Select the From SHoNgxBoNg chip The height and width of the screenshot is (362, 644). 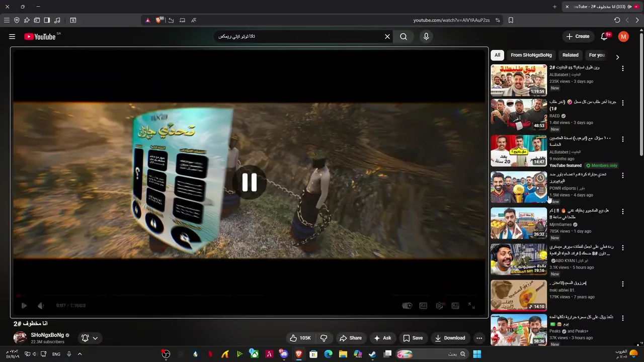[531, 55]
